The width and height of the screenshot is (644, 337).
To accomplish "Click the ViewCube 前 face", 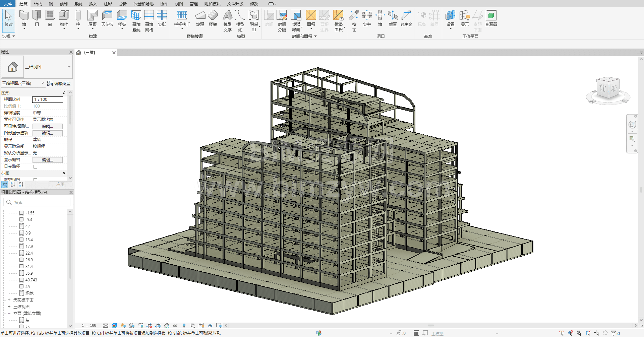I will click(x=603, y=88).
